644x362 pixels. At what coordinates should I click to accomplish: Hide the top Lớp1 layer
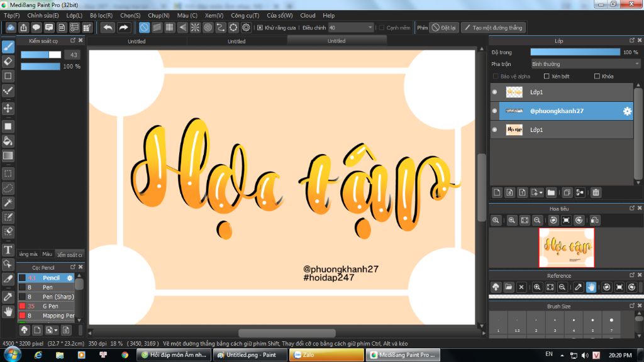494,92
